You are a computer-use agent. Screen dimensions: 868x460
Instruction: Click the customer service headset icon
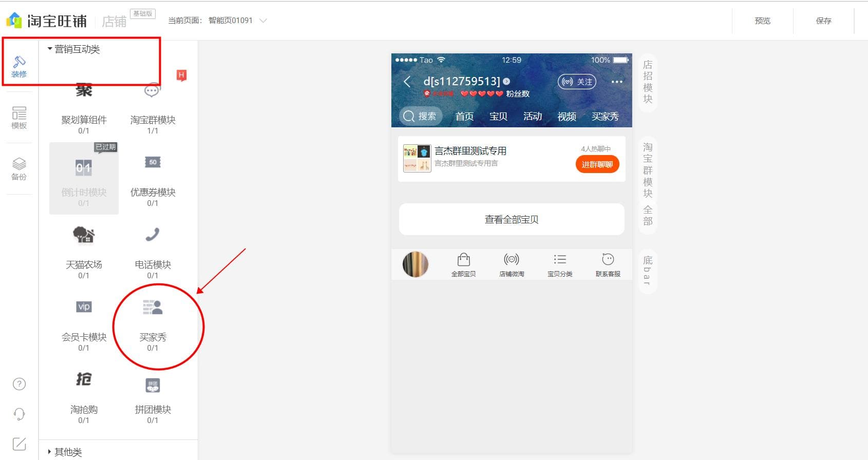19,414
